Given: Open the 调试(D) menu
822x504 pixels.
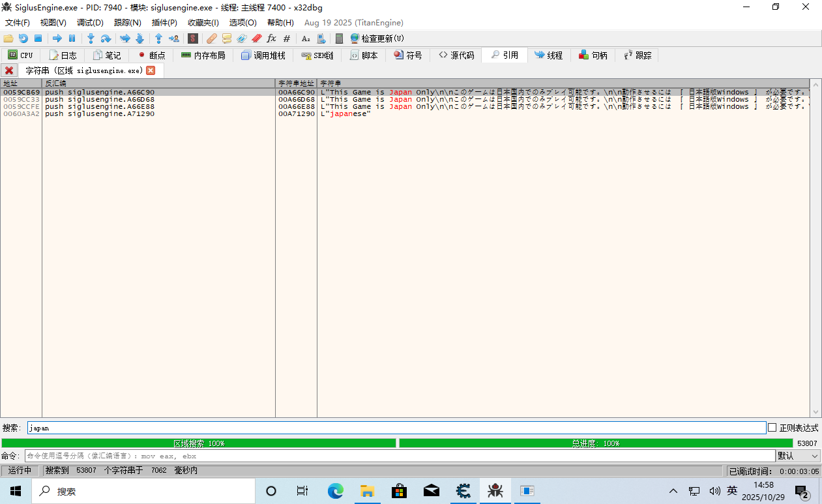Looking at the screenshot, I should tap(90, 23).
